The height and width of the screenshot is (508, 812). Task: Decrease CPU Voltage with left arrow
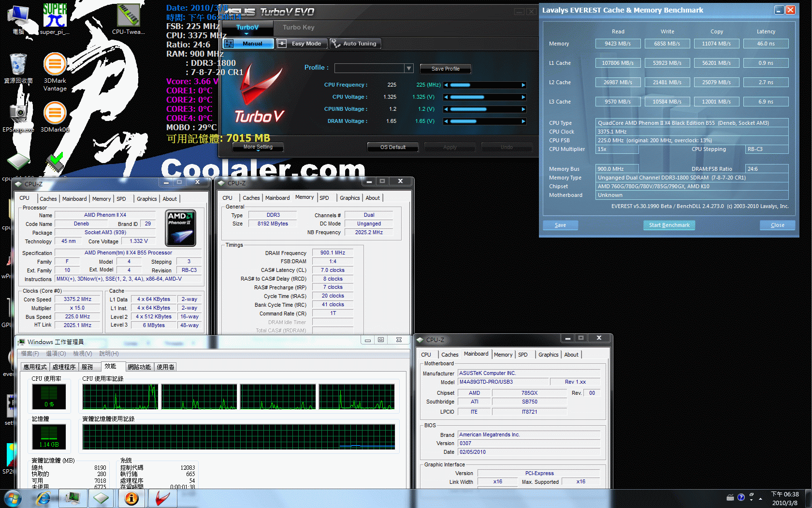[446, 97]
